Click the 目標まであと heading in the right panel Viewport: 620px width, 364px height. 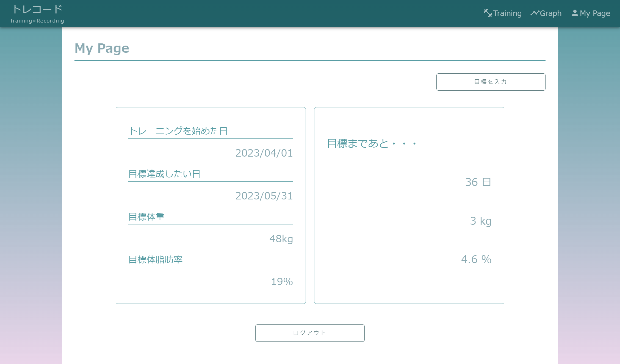(372, 143)
